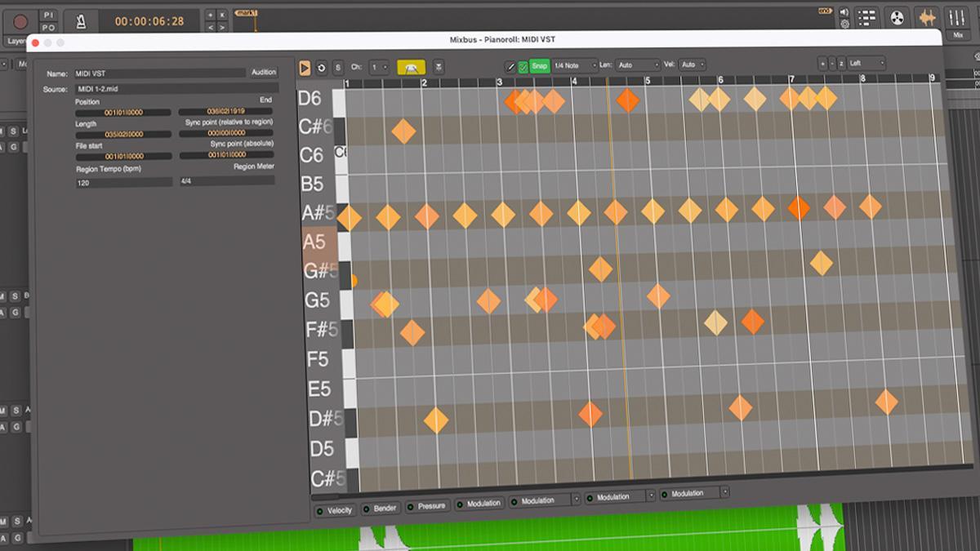Open the 1/4 Note grid dropdown
Screen dimensions: 980x551
point(575,65)
